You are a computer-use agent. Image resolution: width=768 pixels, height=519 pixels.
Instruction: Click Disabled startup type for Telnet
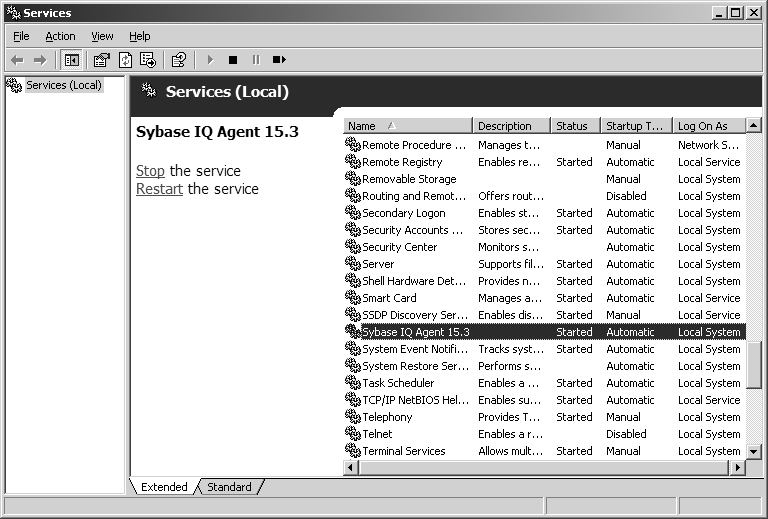pyautogui.click(x=626, y=434)
